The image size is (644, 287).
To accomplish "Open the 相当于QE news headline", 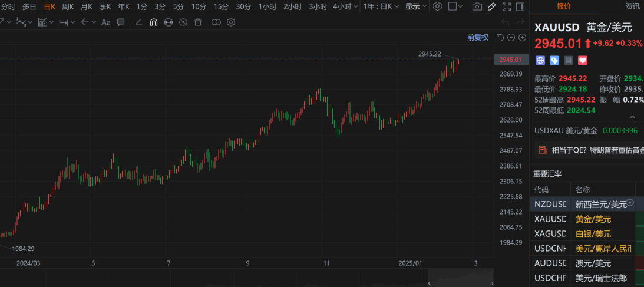I will pos(596,150).
